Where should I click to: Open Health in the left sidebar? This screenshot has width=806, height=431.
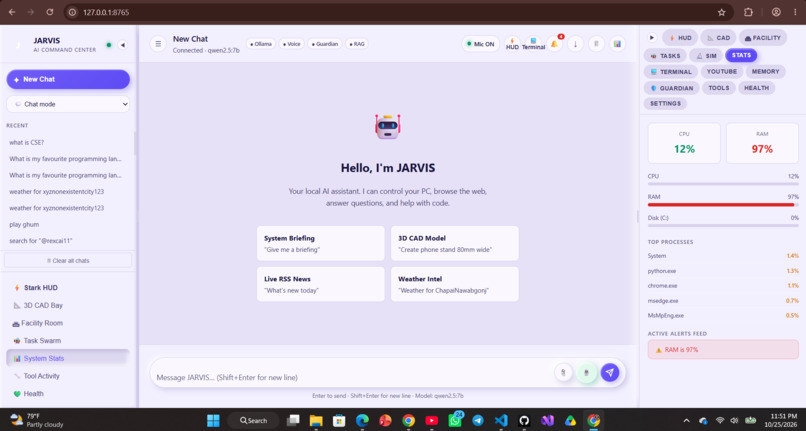[68, 393]
